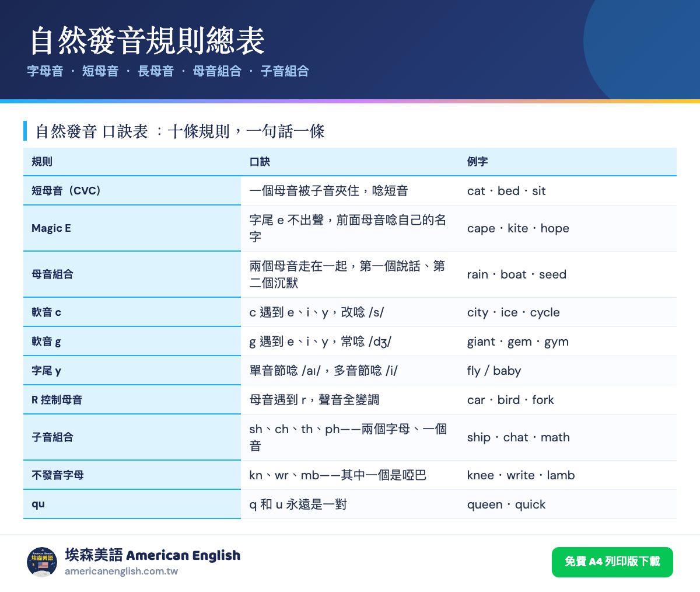Click the 短母音（CVC） rule cell
This screenshot has height=592, width=700.
[132, 191]
